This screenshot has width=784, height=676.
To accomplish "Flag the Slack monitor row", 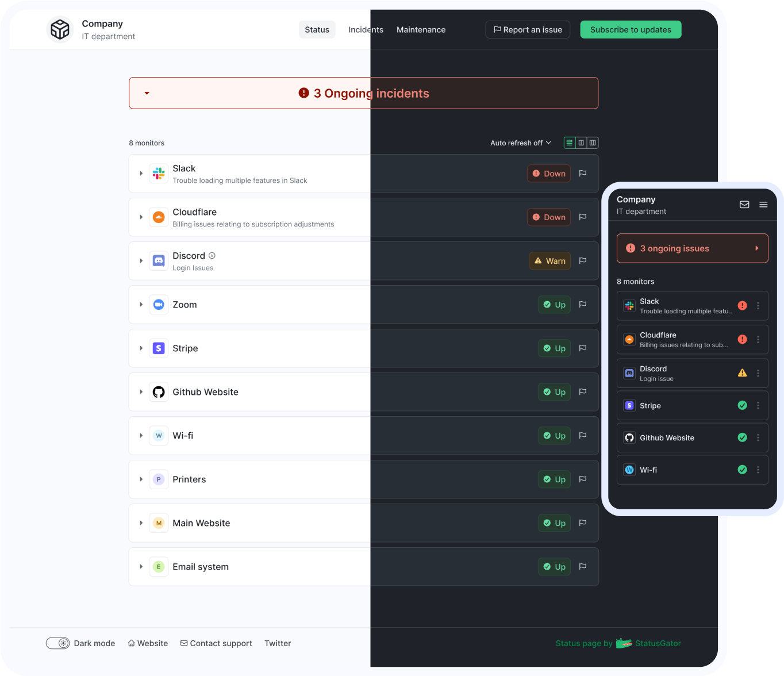I will 582,173.
